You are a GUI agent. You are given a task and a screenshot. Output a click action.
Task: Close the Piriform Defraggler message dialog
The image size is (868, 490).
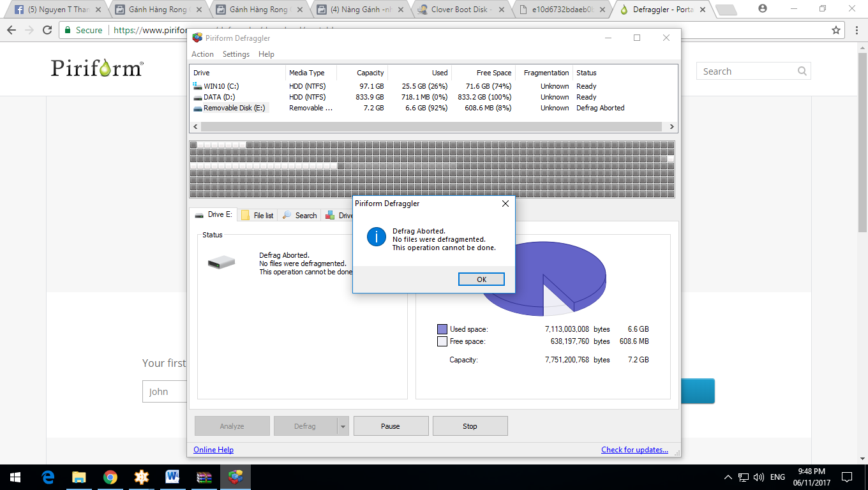505,204
